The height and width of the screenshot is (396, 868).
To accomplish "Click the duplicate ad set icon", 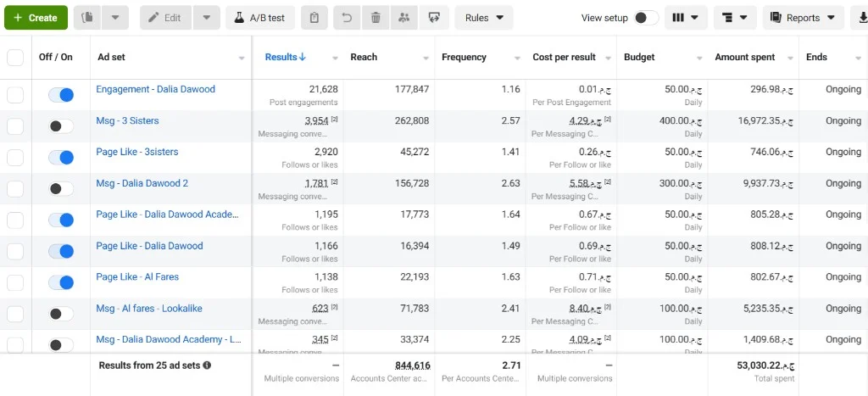I will click(x=87, y=18).
